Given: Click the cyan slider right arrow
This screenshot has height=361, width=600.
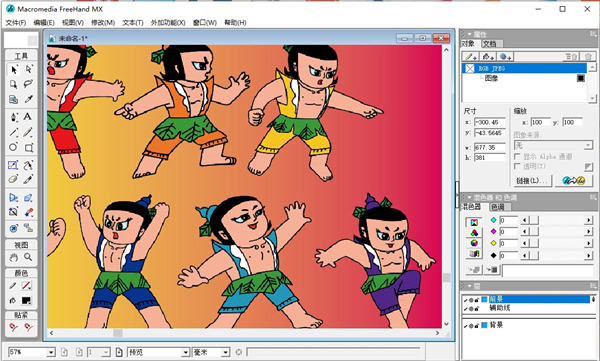Looking at the screenshot, I should coord(588,220).
